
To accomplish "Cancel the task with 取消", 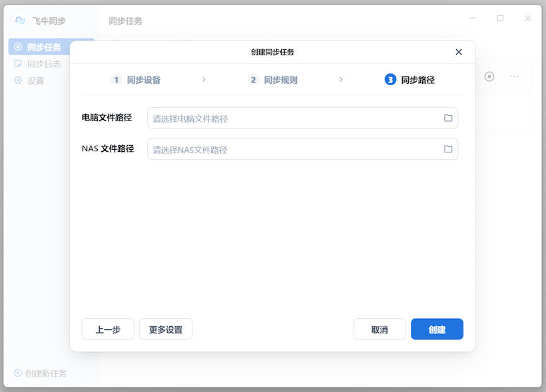I will tap(380, 329).
